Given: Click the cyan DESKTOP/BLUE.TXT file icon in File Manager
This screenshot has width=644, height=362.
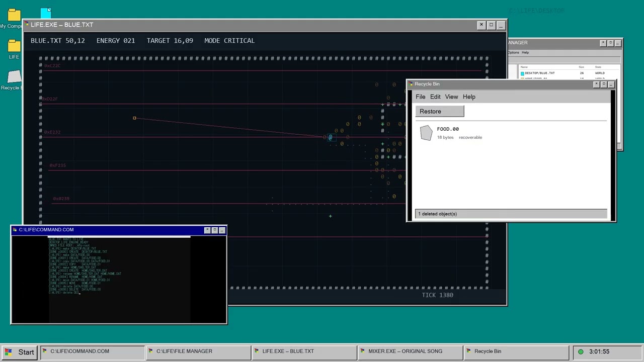Looking at the screenshot, I should [x=522, y=73].
